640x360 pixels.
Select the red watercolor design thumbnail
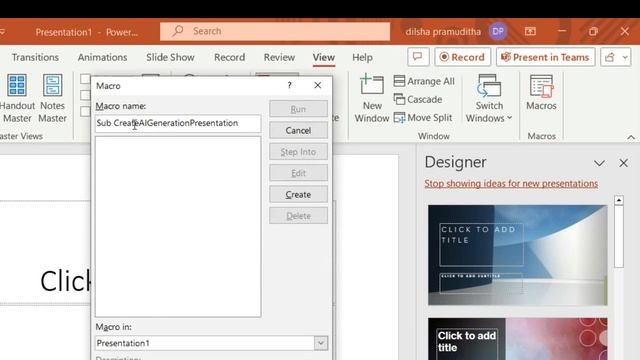pyautogui.click(x=518, y=339)
